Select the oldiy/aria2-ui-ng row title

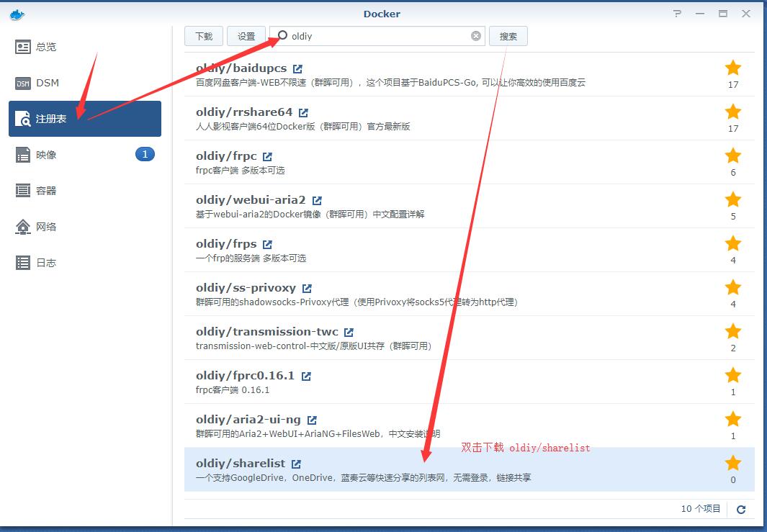point(248,420)
